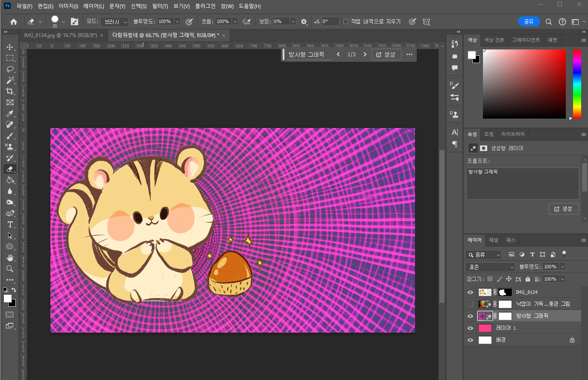Select the Eyedropper tool
588x380 pixels.
tap(10, 113)
